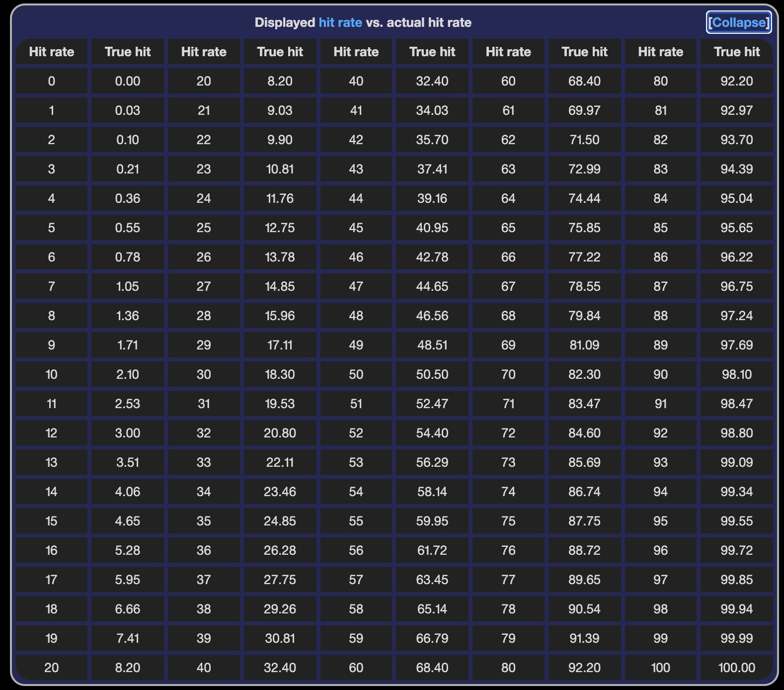Click the hit rate cell 7
This screenshot has width=784, height=690.
tap(52, 286)
